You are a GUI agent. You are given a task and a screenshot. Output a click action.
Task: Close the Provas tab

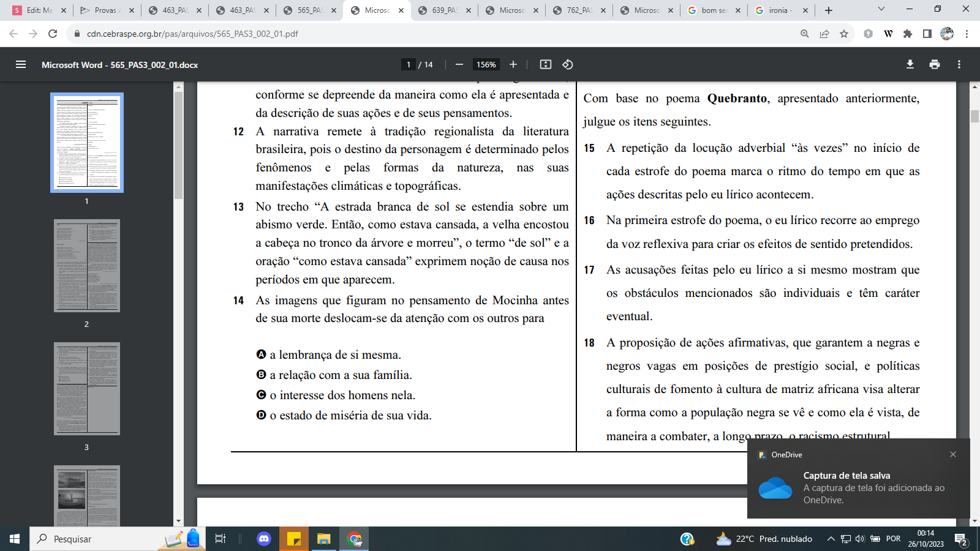click(x=132, y=10)
